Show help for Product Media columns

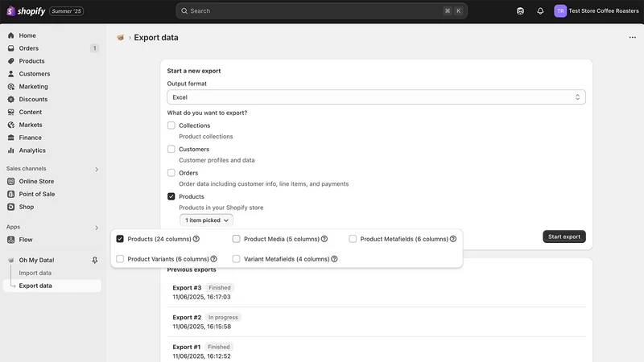pos(324,239)
